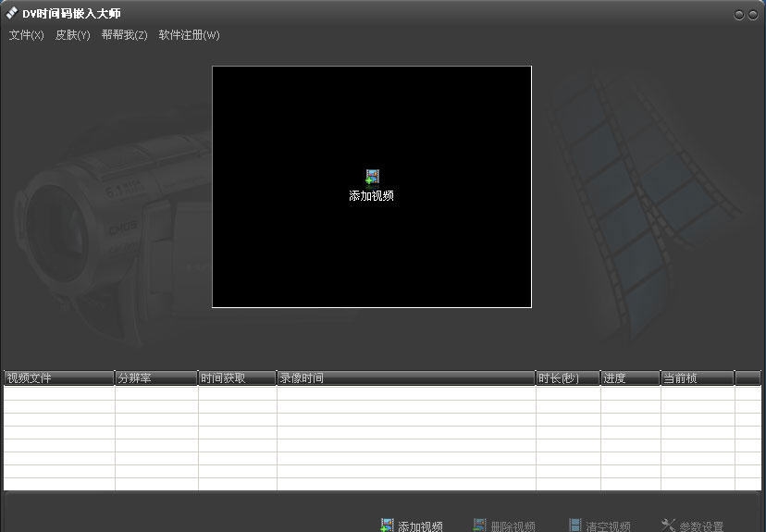
Task: Click the 进度 column header
Action: (630, 378)
